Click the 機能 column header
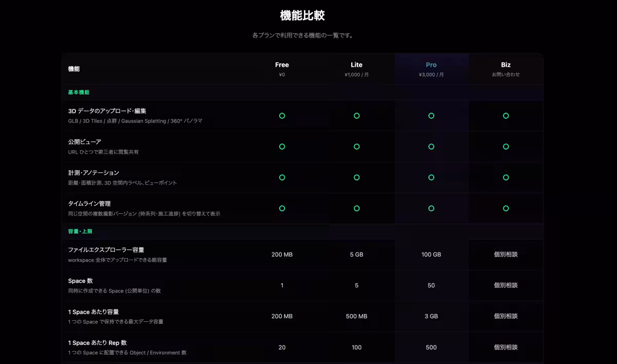The height and width of the screenshot is (364, 617). 74,69
